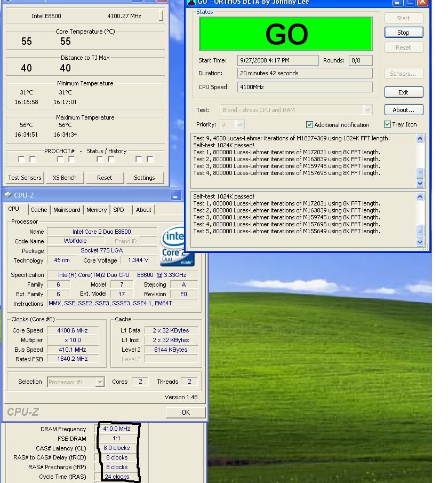Viewport: 448px width, 483px height.
Task: Click the upper log's scroll-up arrow
Action: click(x=420, y=139)
